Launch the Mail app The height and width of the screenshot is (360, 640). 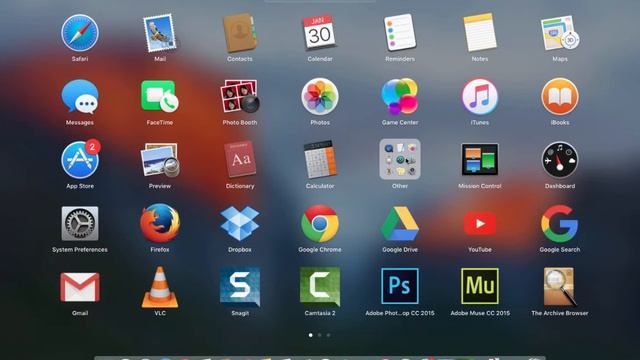(x=160, y=33)
